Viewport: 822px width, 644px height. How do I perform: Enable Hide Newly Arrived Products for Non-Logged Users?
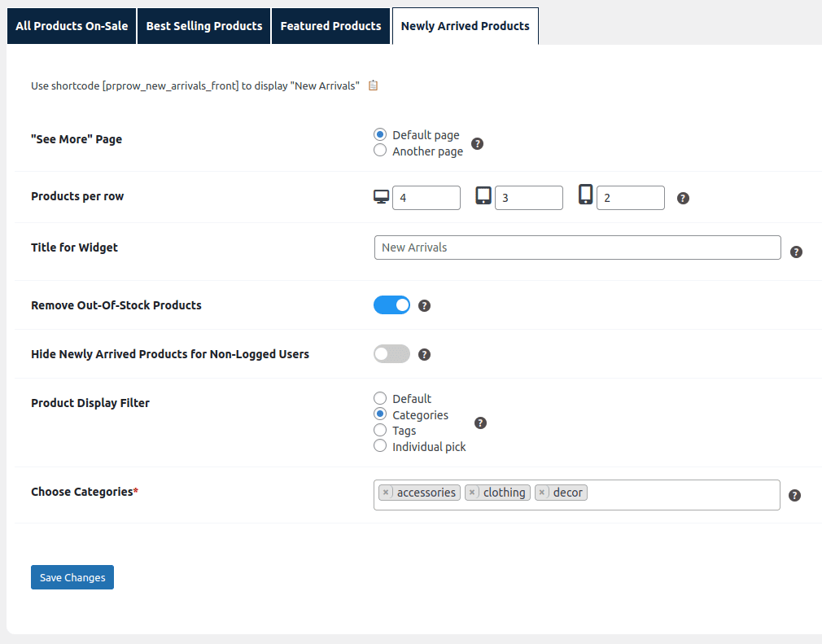pyautogui.click(x=391, y=354)
